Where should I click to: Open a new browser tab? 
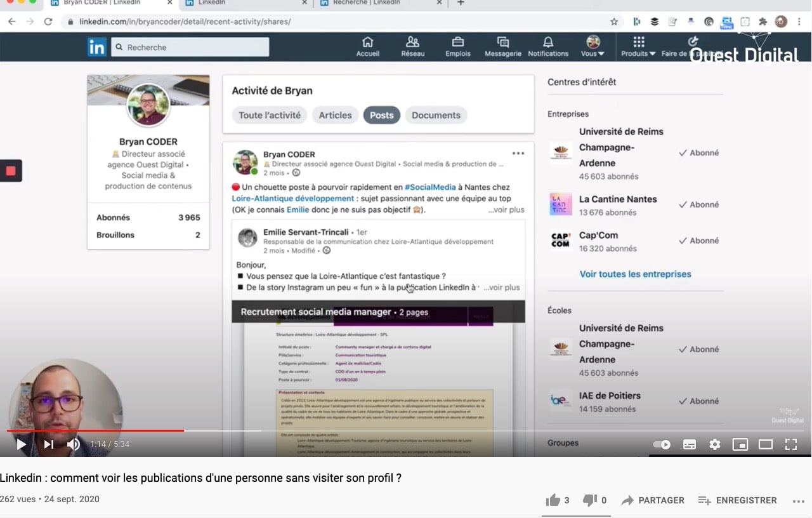pyautogui.click(x=461, y=3)
